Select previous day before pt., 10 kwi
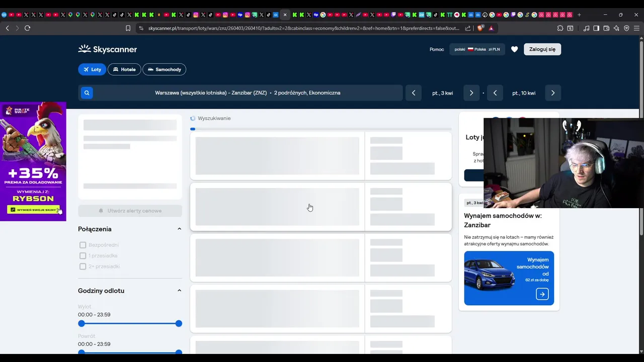644x362 pixels. tap(495, 93)
